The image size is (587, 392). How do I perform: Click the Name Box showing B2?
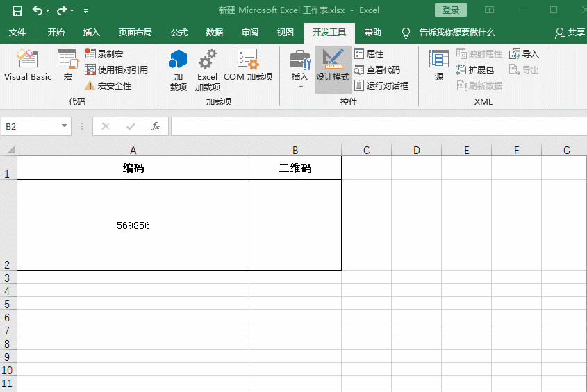(32, 126)
